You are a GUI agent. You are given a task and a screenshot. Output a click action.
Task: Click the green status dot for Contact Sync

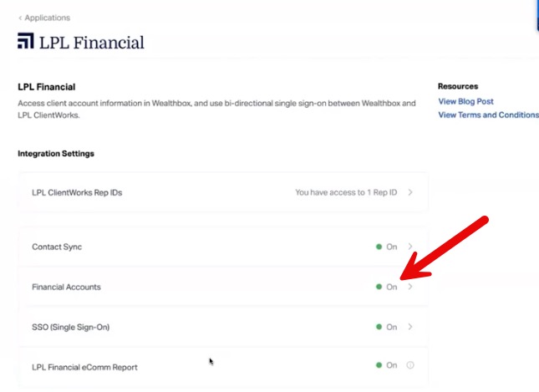[379, 247]
